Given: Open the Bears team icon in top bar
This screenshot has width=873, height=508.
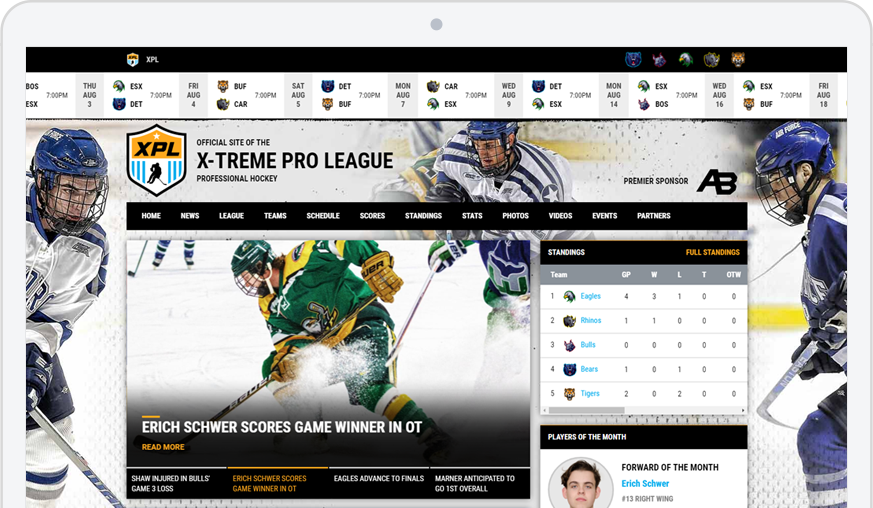Looking at the screenshot, I should coord(633,60).
